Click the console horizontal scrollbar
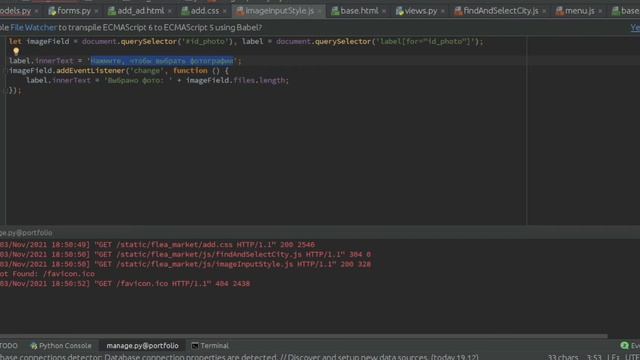 pos(304,336)
